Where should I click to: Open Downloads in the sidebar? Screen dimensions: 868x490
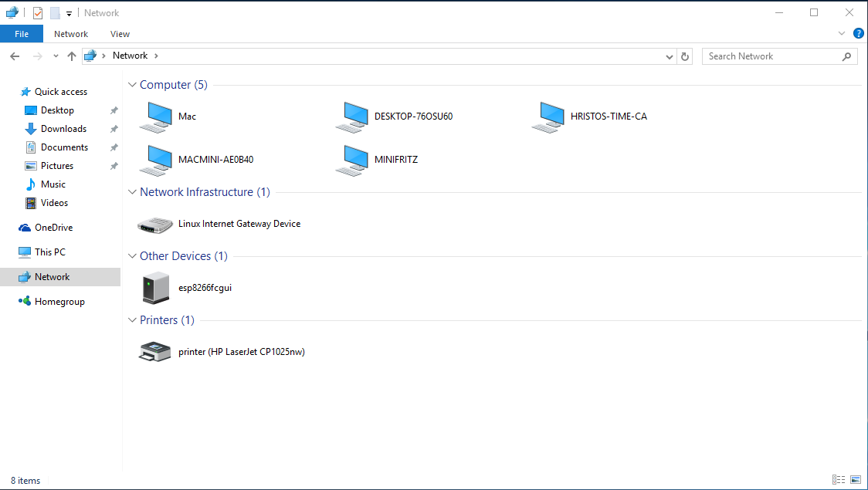click(63, 129)
